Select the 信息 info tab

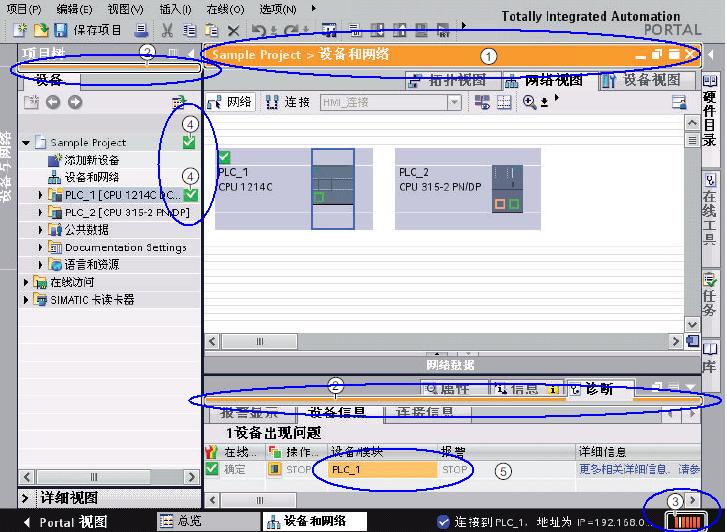527,389
